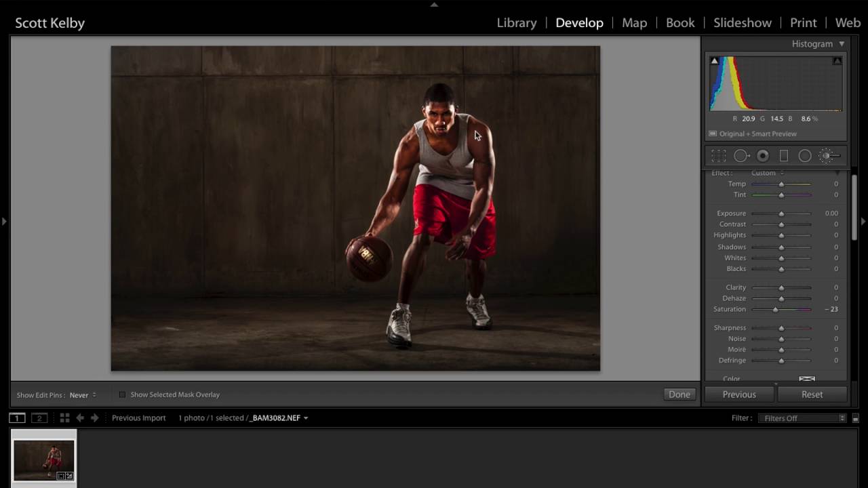Viewport: 868px width, 488px height.
Task: Click the Defringe slider handle
Action: click(x=781, y=361)
